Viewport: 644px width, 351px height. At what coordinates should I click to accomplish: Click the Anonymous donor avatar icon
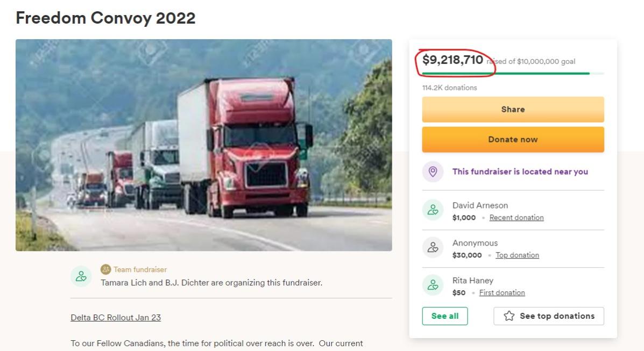pos(433,248)
